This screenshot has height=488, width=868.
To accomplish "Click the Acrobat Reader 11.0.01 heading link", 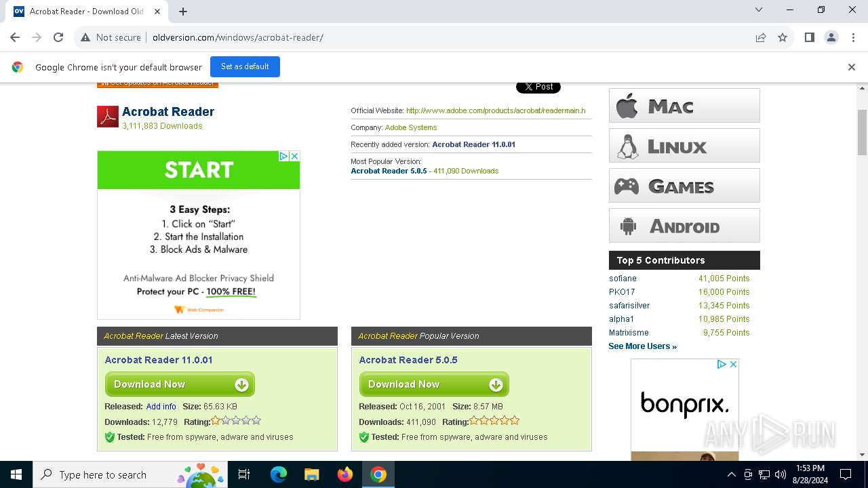I will [159, 360].
